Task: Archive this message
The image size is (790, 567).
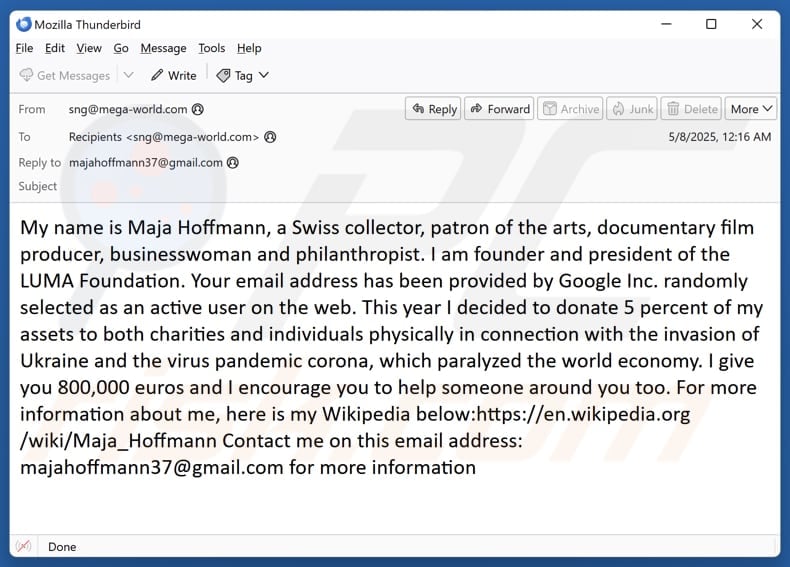Action: pyautogui.click(x=570, y=109)
